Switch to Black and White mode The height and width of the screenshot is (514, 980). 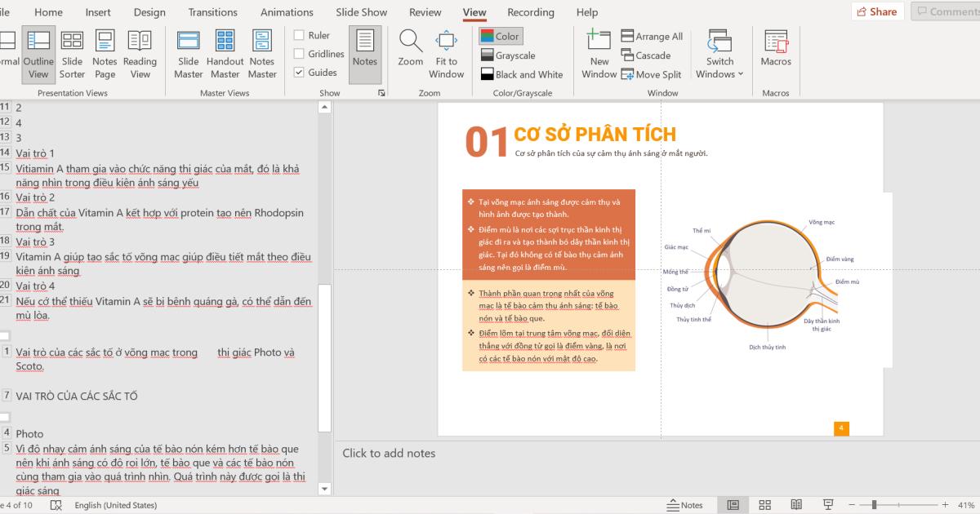[521, 74]
